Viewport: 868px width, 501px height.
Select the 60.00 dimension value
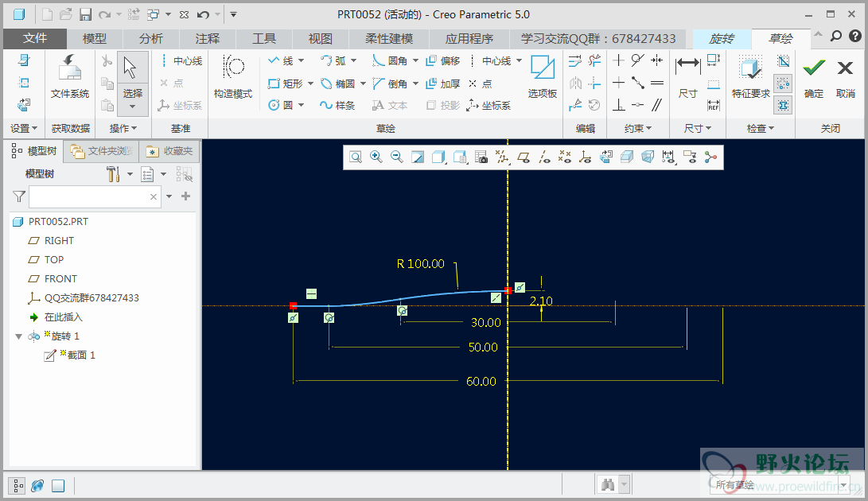pos(481,381)
